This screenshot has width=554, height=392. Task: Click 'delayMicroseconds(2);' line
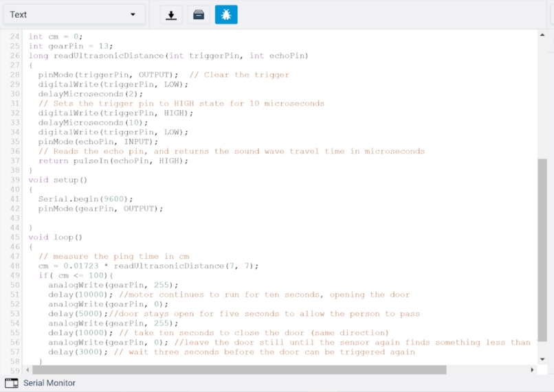(x=91, y=94)
